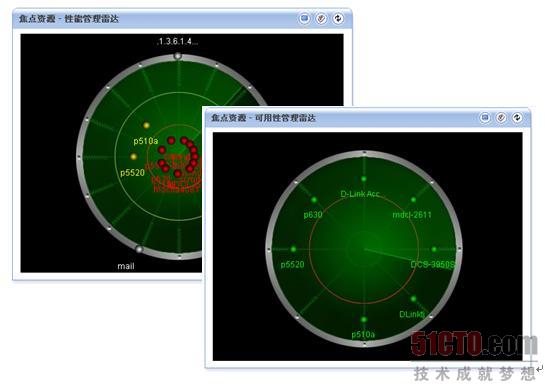Select green node above p510a in availability radar
Viewport: 545px width, 390px height.
364,319
